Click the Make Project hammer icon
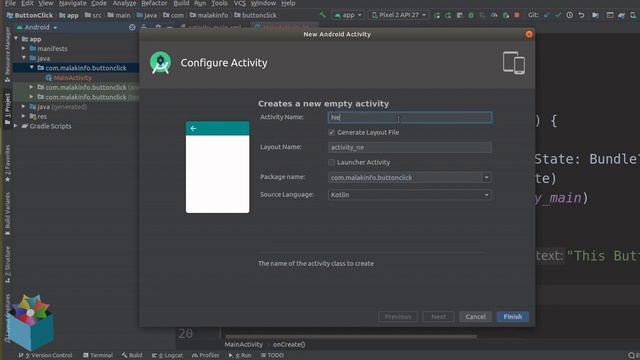The image size is (640, 360). [x=322, y=15]
